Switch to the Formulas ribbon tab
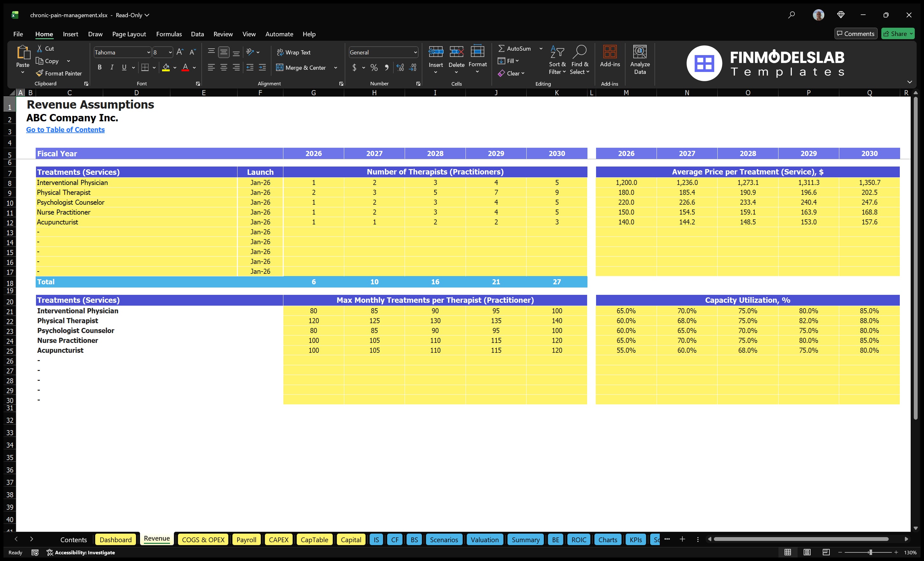The width and height of the screenshot is (924, 561). click(169, 34)
